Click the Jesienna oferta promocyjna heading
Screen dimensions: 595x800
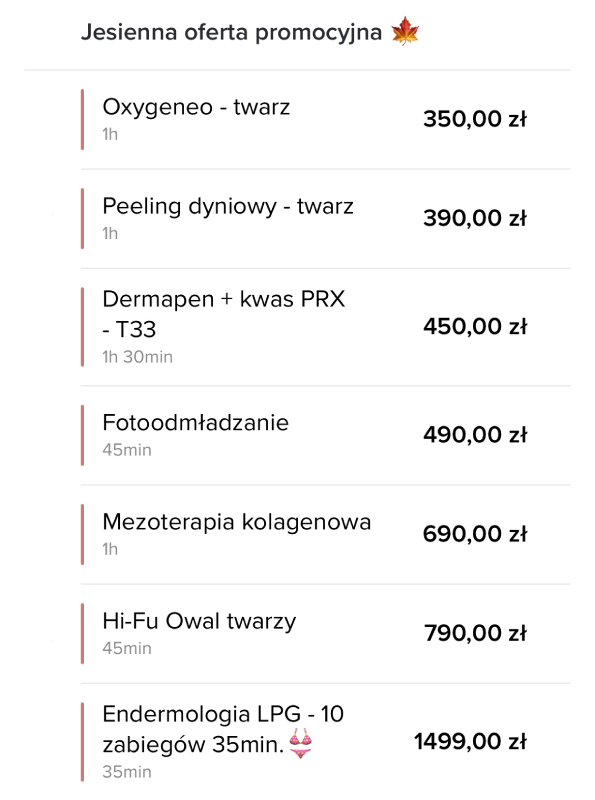pos(231,32)
